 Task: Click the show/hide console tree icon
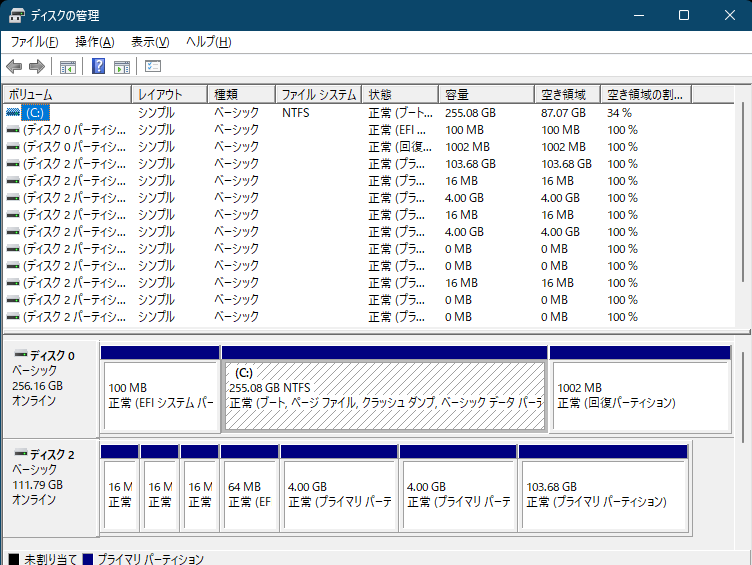(x=68, y=67)
